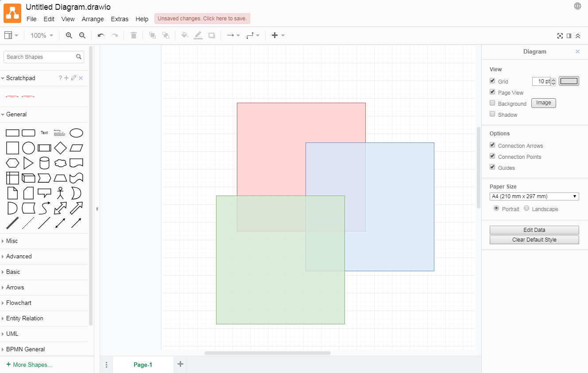
Task: Open the Extras menu
Action: click(x=120, y=19)
